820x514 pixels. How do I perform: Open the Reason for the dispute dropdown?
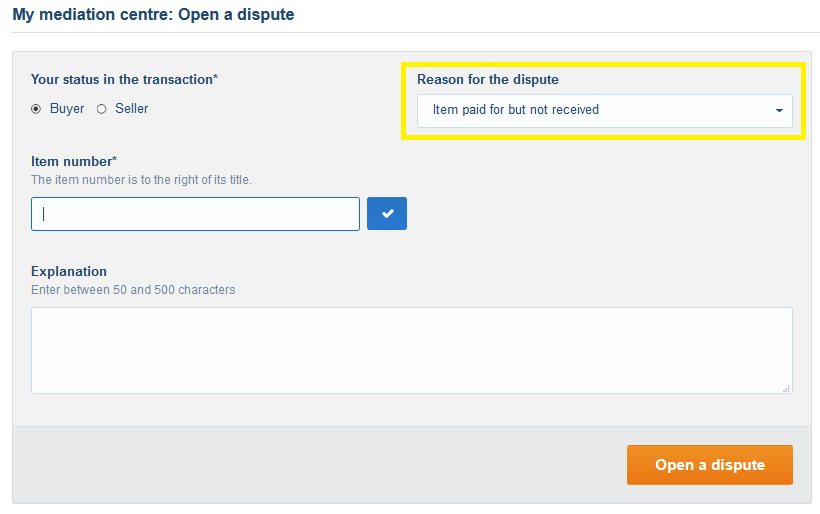605,110
